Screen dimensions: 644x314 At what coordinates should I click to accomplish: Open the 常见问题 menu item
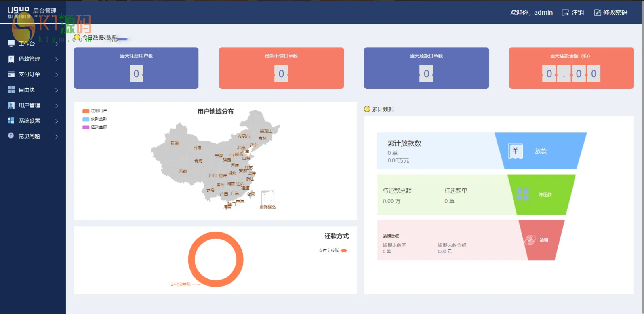pos(29,136)
